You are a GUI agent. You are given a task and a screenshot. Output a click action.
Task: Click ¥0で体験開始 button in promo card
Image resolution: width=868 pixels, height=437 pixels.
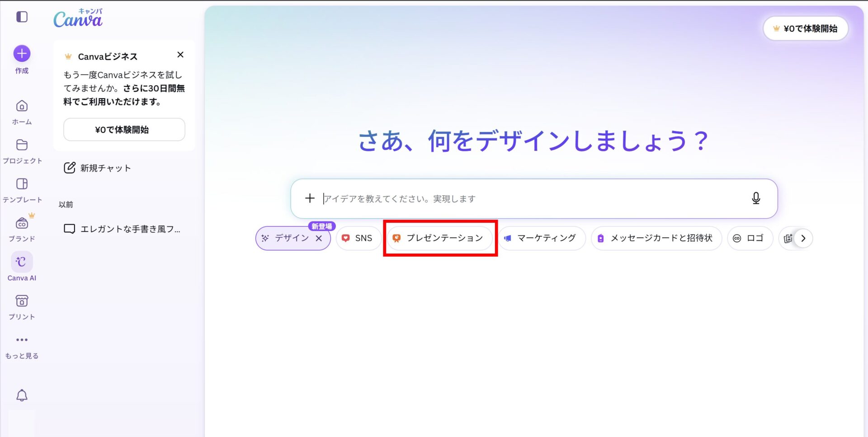point(124,130)
